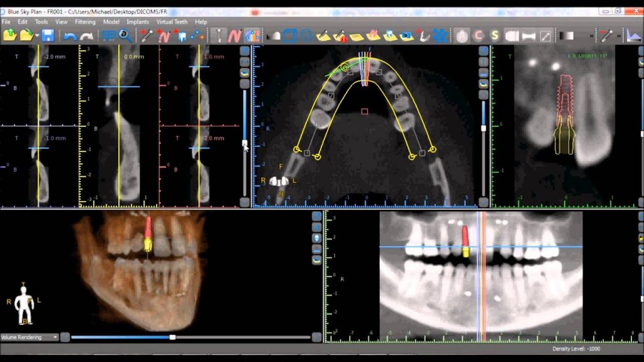
Task: Click the Save project floppy disk icon
Action: coord(48,36)
